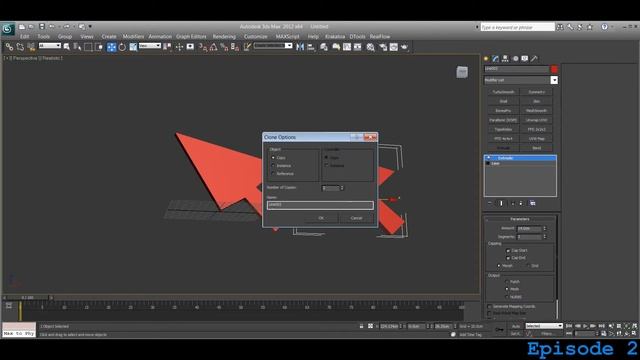Screen dimensions: 640x360
Task: Open the Material Editor icon
Action: (371, 47)
